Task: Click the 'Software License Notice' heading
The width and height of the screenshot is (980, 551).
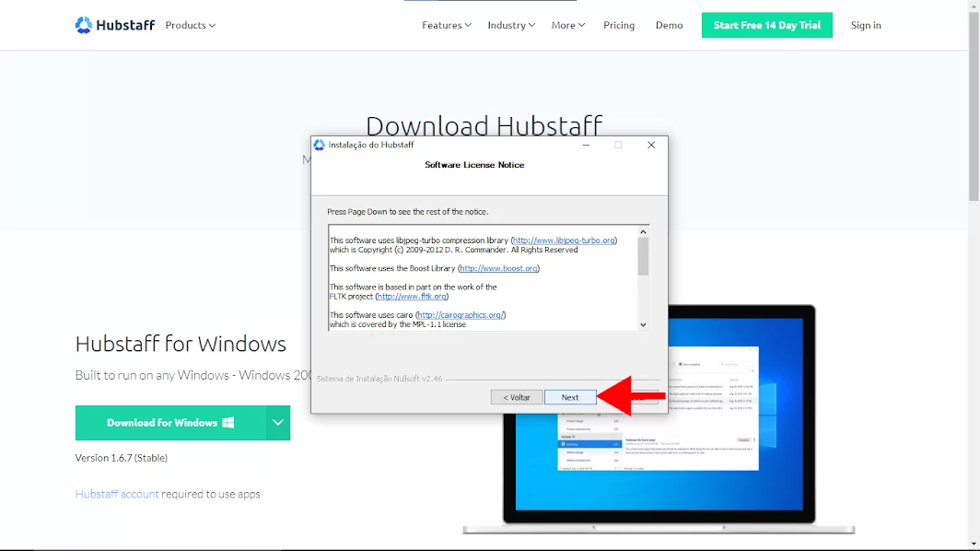Action: pos(474,165)
